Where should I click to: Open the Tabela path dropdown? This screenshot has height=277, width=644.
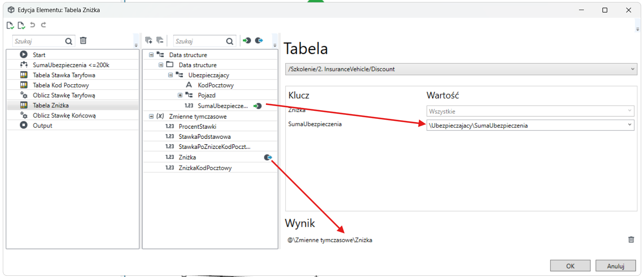(632, 69)
